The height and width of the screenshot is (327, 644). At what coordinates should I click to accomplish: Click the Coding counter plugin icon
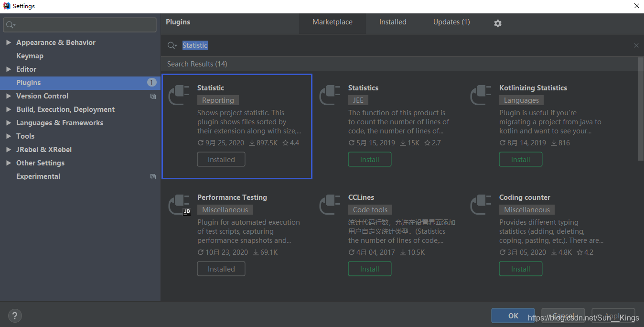point(481,205)
